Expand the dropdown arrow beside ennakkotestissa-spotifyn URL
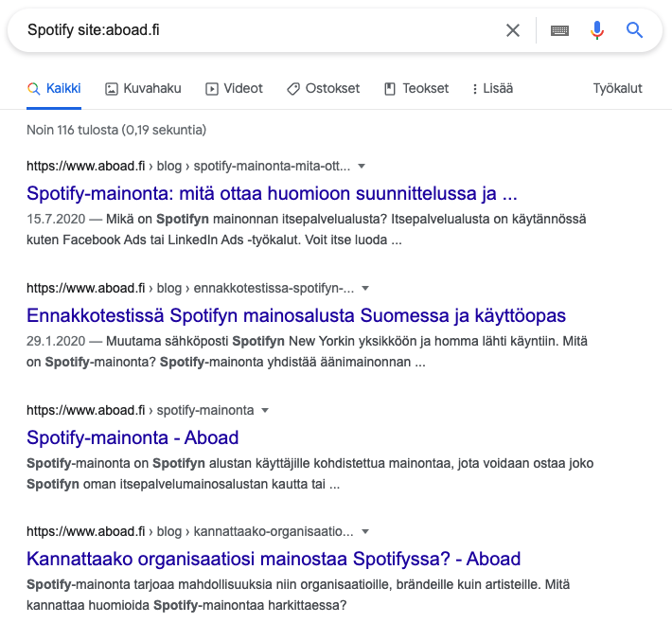The width and height of the screenshot is (672, 641). pos(365,288)
